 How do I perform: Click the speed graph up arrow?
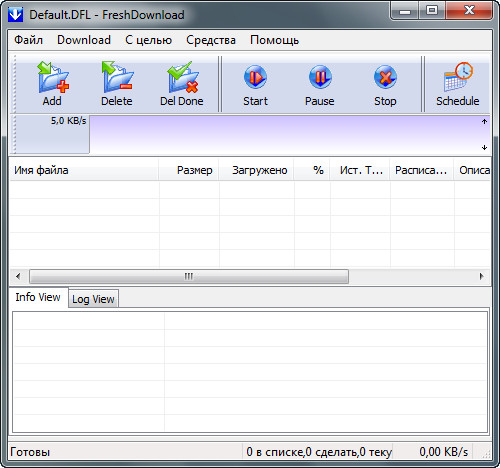tap(484, 122)
